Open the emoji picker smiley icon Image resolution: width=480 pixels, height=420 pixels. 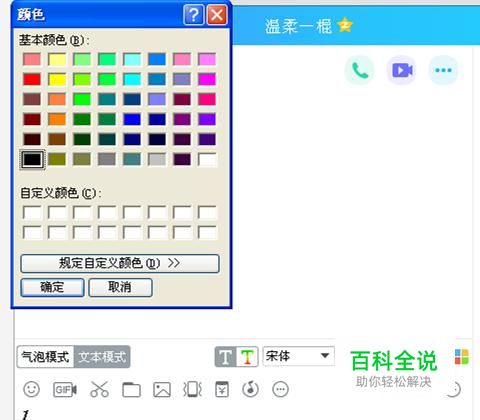pyautogui.click(x=32, y=389)
